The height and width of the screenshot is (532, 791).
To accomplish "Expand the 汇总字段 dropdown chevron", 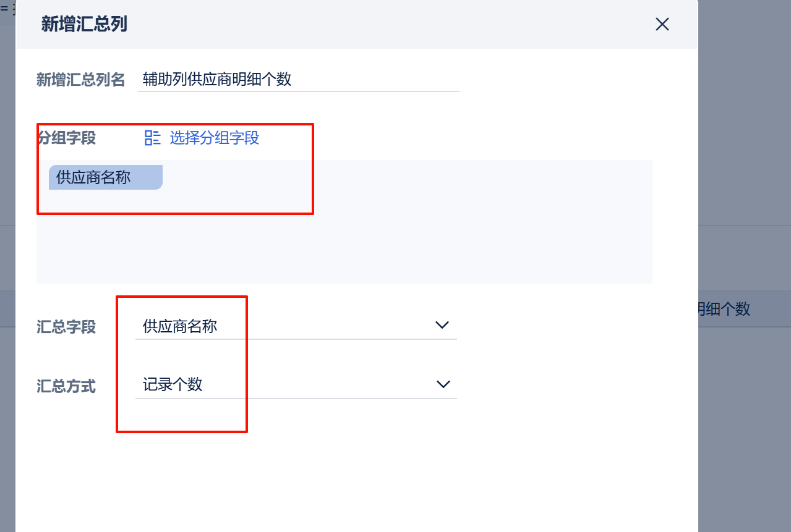I will [x=442, y=325].
